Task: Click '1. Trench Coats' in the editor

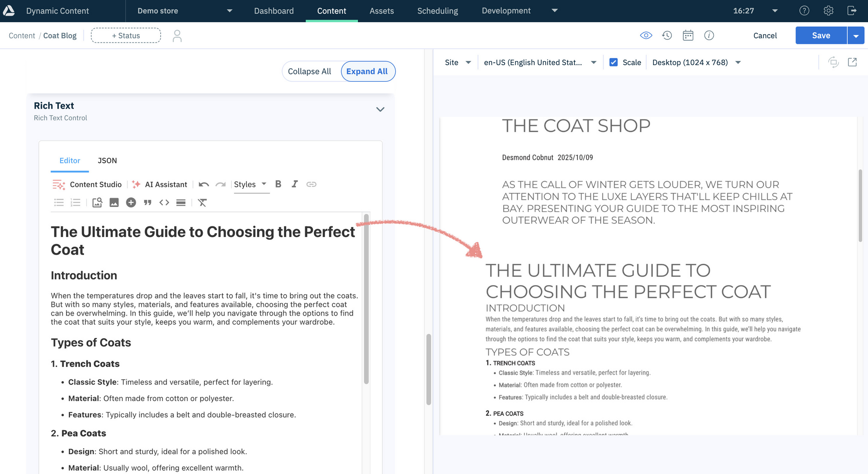Action: [85, 364]
